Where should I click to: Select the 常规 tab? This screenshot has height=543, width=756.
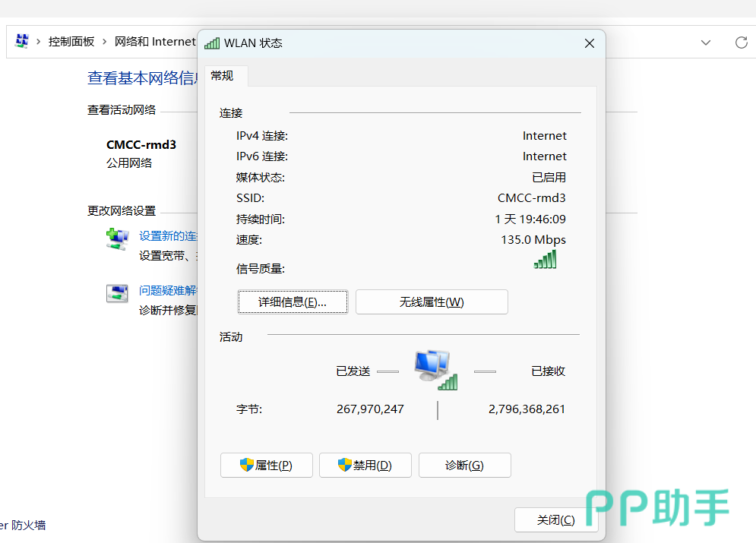(x=223, y=76)
